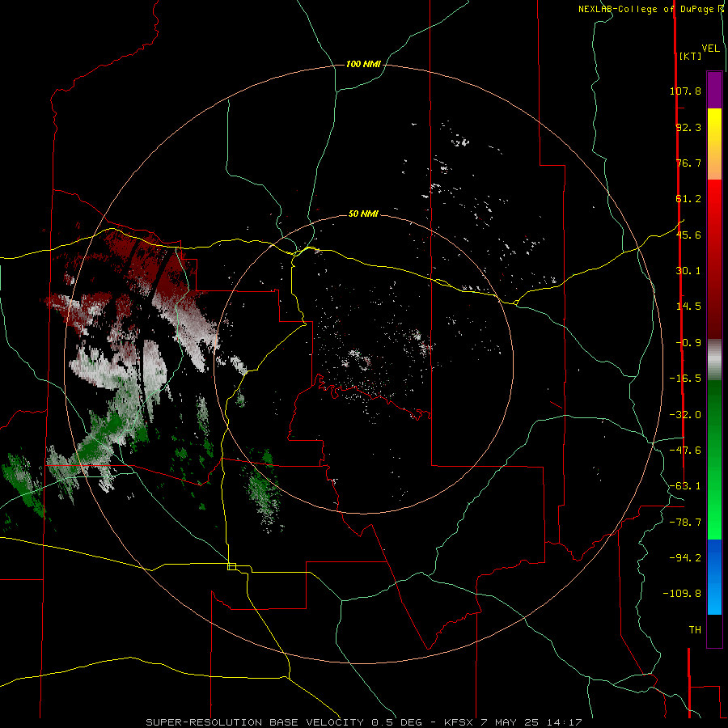This screenshot has width=728, height=728.
Task: Click the yellow-orange segment of the velocity scale
Action: [714, 144]
